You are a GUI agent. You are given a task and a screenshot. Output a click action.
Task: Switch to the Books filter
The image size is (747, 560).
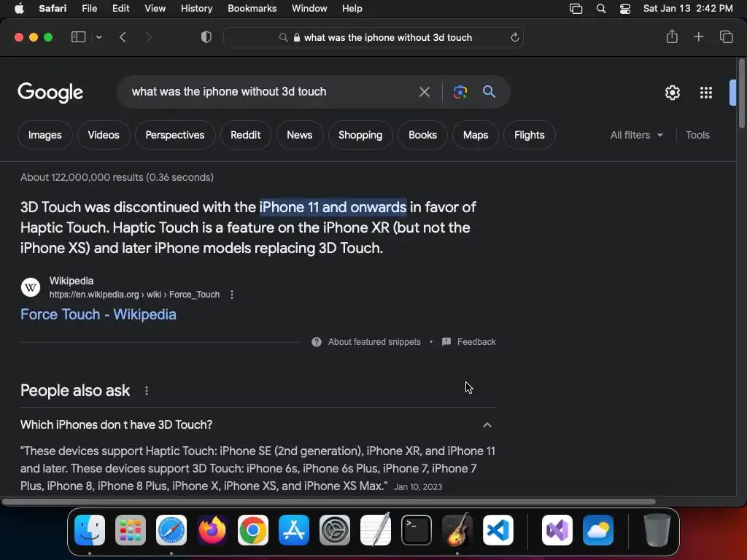(422, 135)
